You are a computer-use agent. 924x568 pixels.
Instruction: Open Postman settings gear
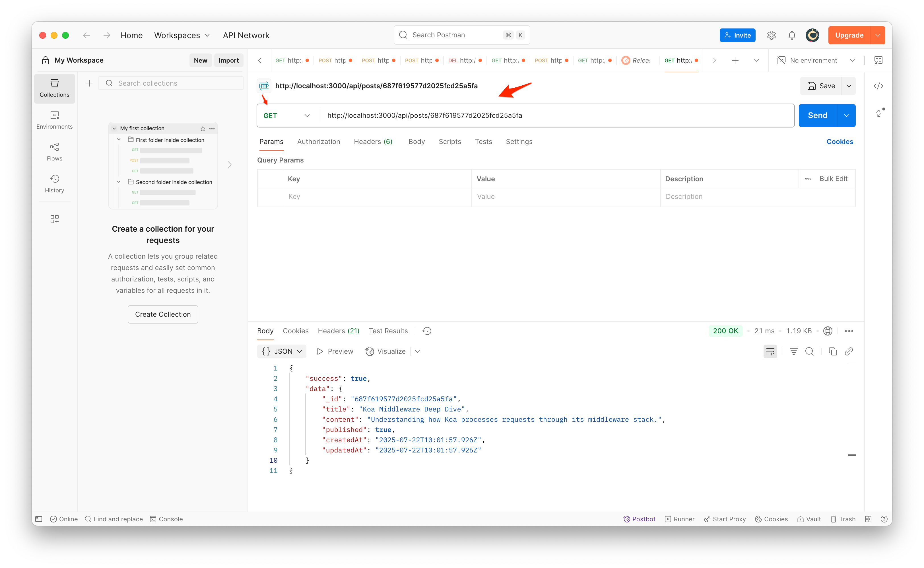click(x=772, y=35)
